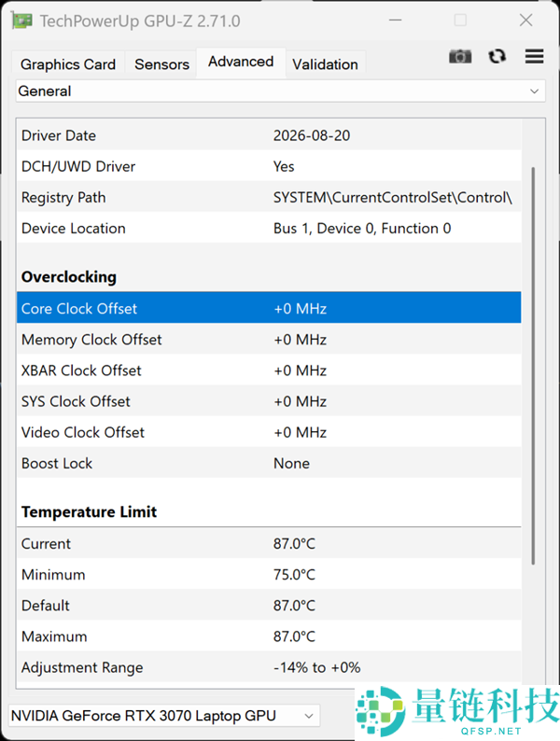Screen dimensions: 560x741
Task: Go to the Validation tab
Action: tap(325, 64)
